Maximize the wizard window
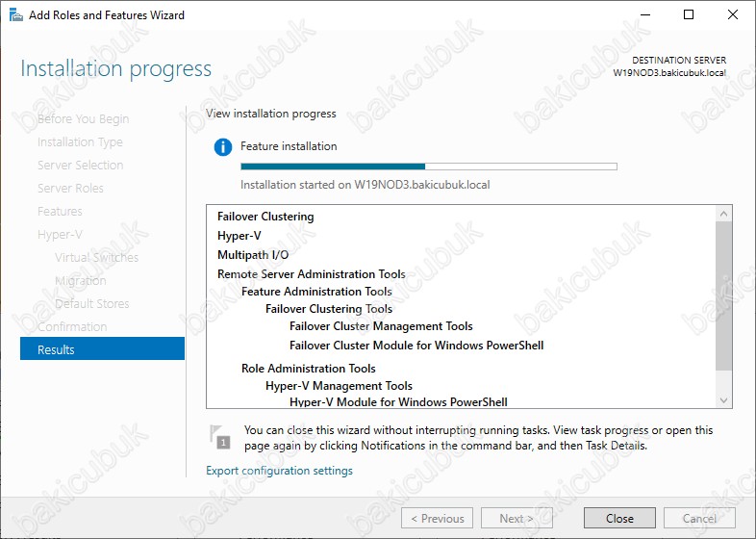 point(689,15)
